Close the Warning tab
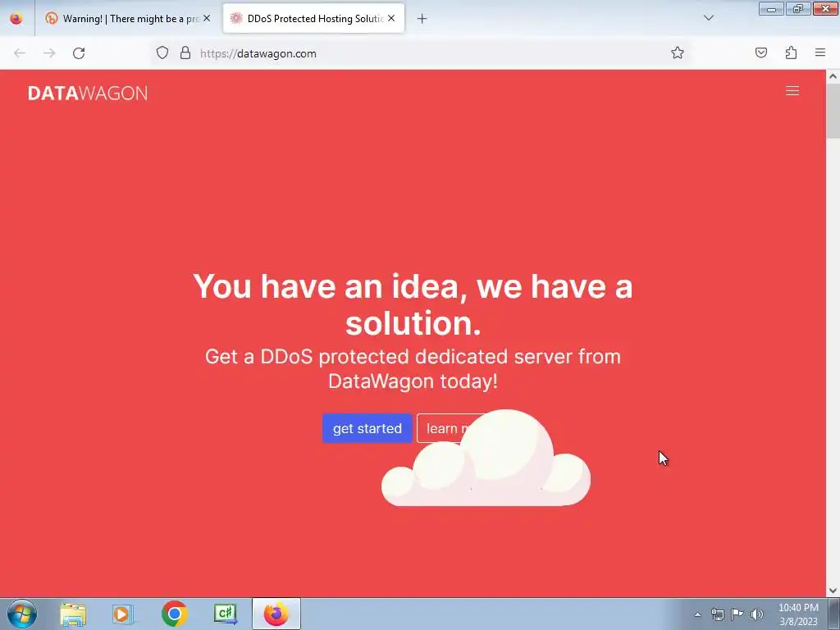This screenshot has height=630, width=840. 207,18
